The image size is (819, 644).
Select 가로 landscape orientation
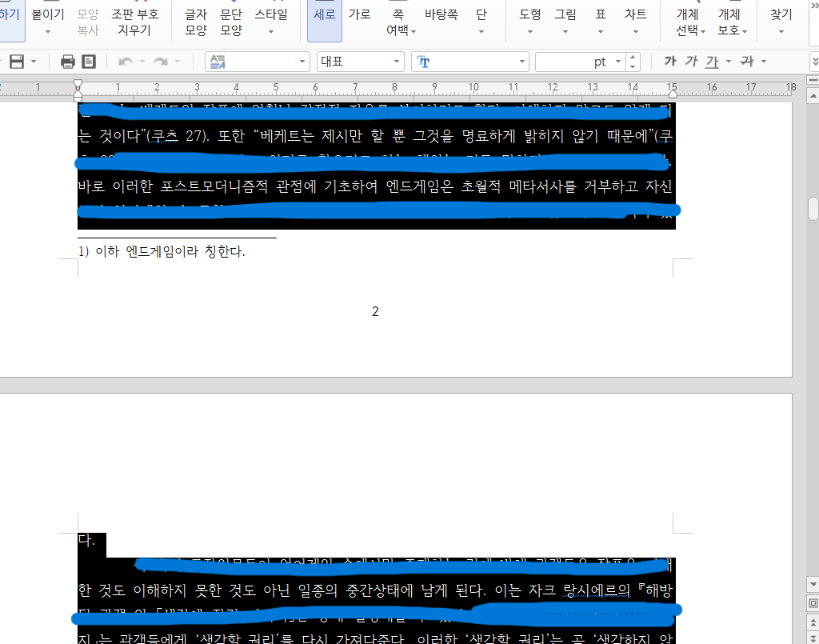[x=360, y=21]
